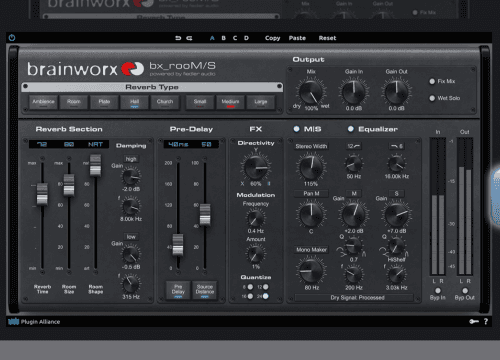Viewport: 500px width, 360px height.
Task: Click the 200 Hz M frequency knob
Action: [354, 274]
